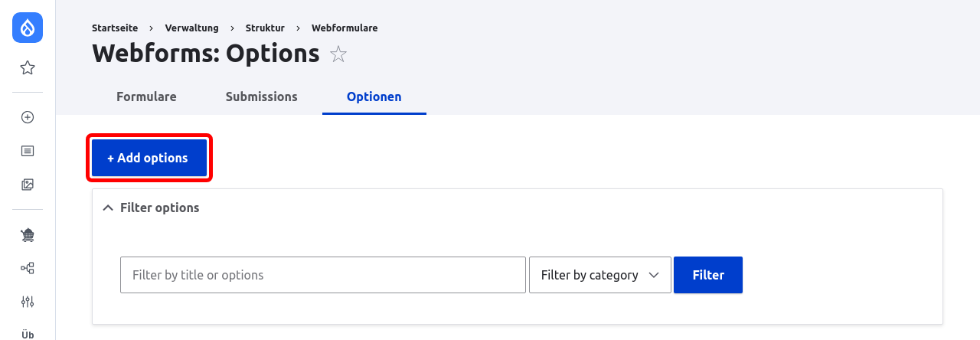Open the Filter by category dropdown
980x340 pixels.
(x=600, y=275)
